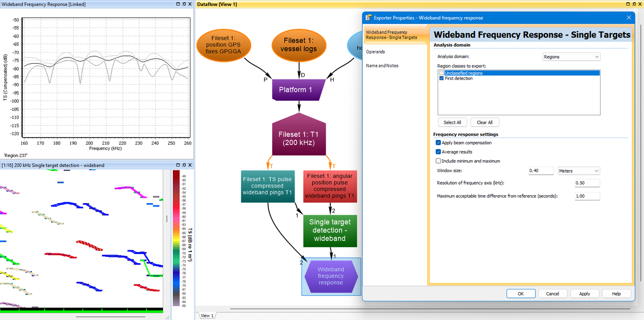Select the Wideband frequency response dataflow node
The image size is (644, 320).
(x=331, y=276)
